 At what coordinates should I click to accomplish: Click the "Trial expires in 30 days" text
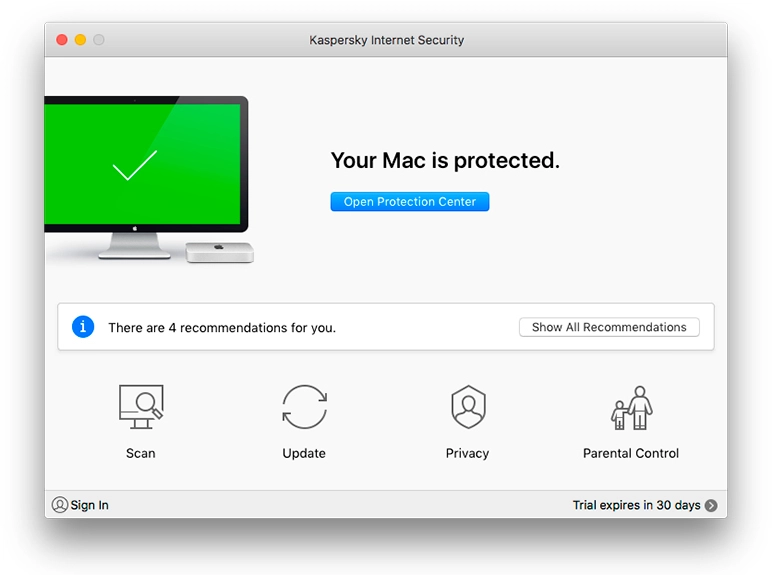636,505
